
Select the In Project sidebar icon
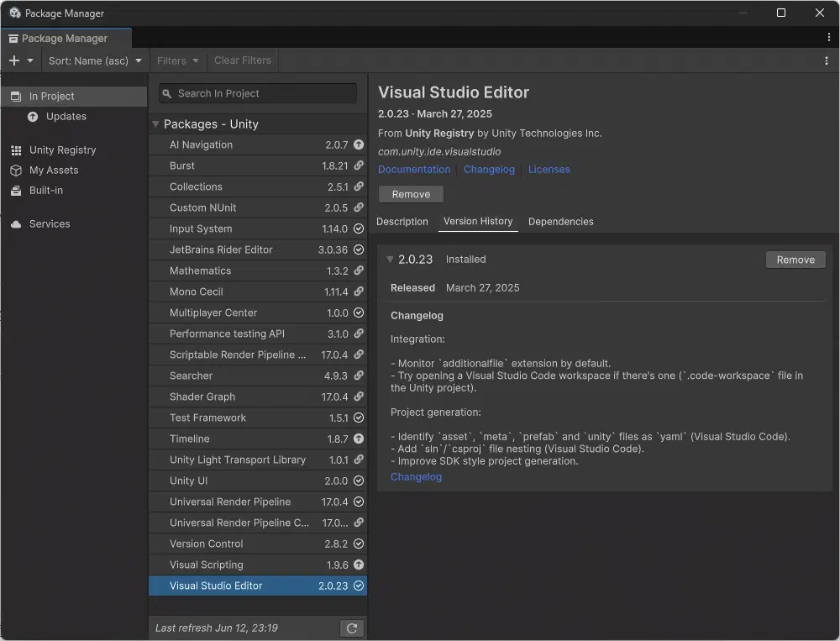(x=14, y=96)
